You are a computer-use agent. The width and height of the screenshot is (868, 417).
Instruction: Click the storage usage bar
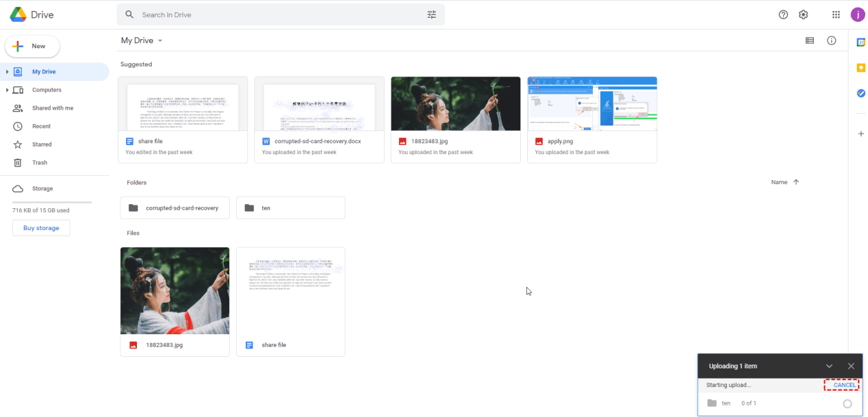click(x=52, y=203)
